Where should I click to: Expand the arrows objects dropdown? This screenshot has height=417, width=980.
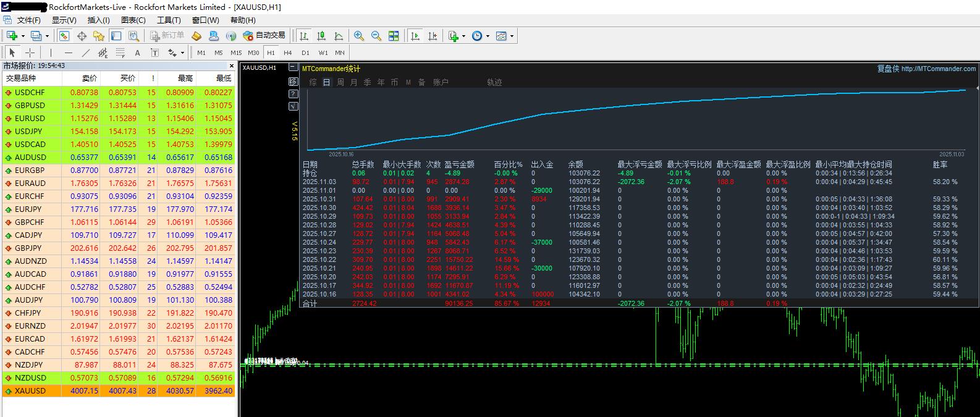click(182, 53)
